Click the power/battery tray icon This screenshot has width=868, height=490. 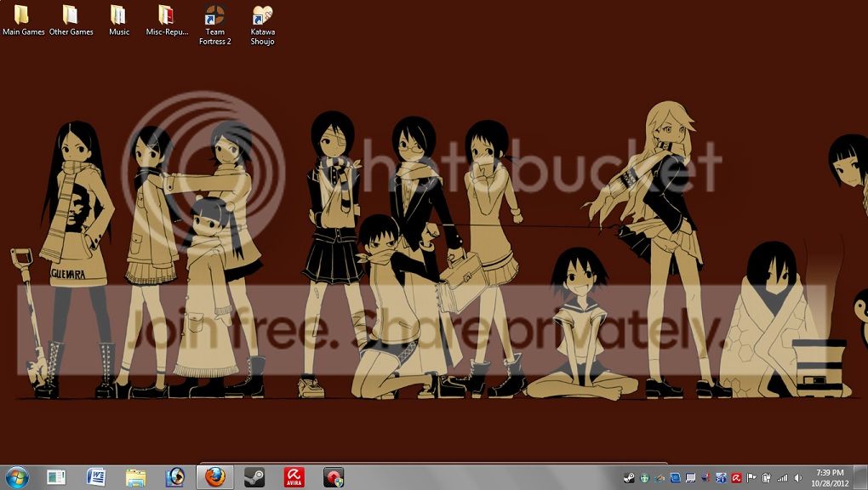(767, 478)
